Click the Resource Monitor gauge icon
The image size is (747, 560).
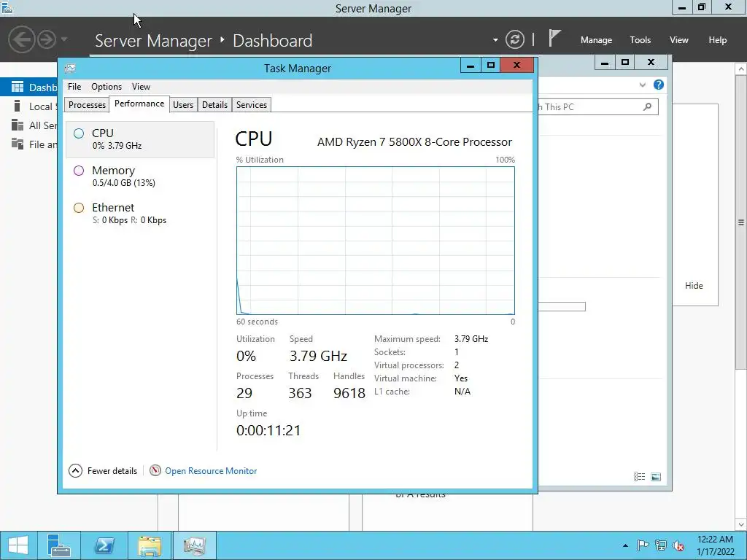[x=155, y=470]
